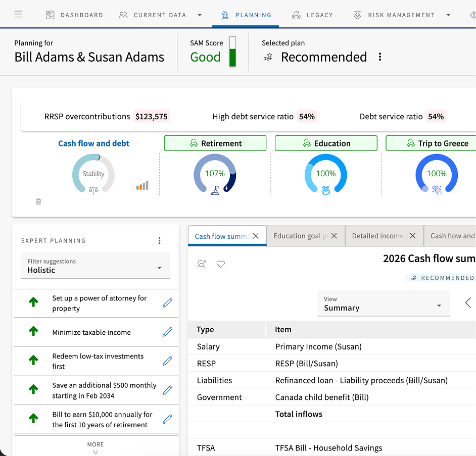Edit Save additional $500 monthly suggestion
Viewport: 476px width, 456px height.
[x=168, y=390]
